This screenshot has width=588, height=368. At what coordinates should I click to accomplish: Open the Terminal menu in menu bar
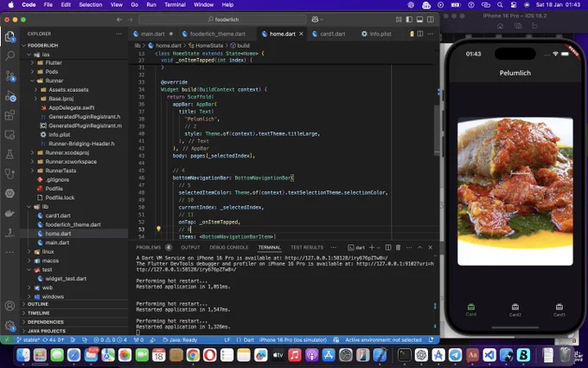[x=176, y=5]
